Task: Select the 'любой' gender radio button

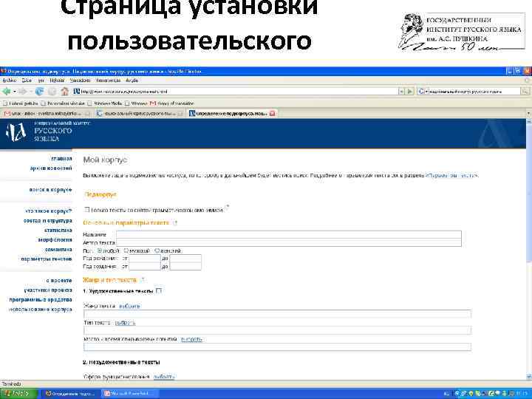Action: tap(100, 250)
